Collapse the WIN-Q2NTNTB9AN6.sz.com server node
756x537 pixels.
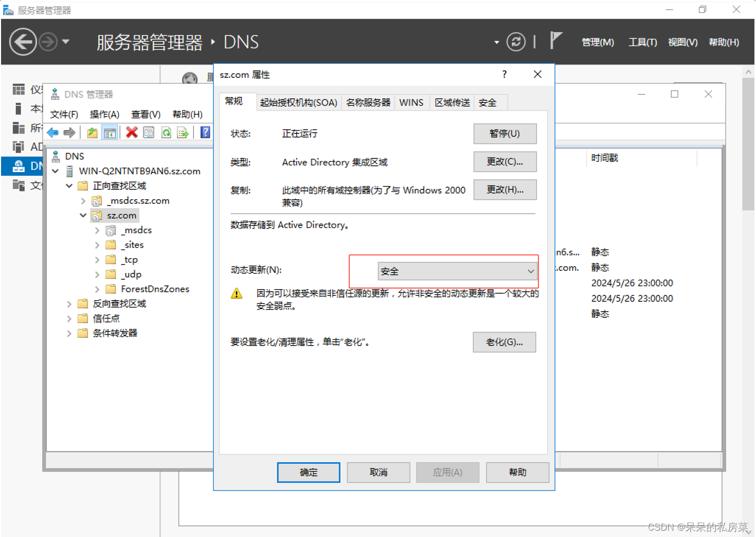point(55,171)
